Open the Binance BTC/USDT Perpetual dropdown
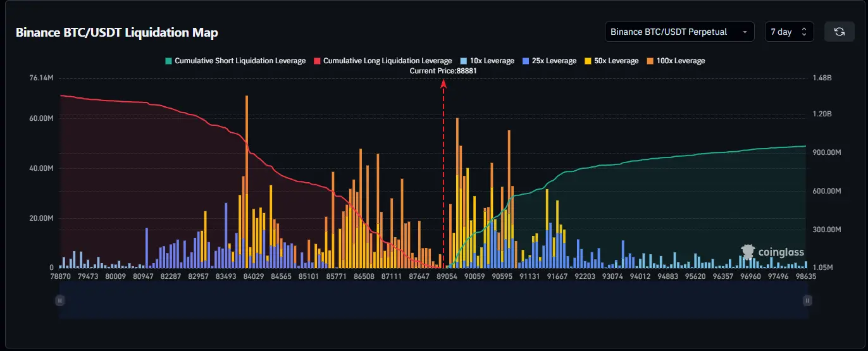Viewport: 868px width, 351px height. coord(679,32)
